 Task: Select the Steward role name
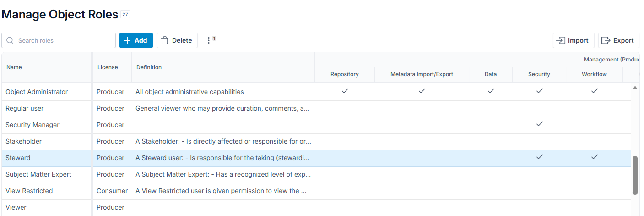[x=18, y=158]
